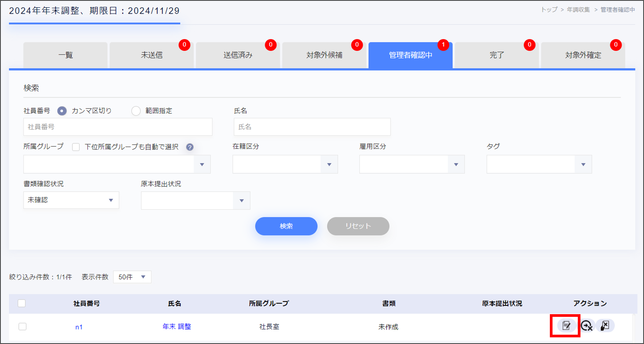Image resolution: width=644 pixels, height=344 pixels.
Task: Open the 対象外候補 tab
Action: click(x=324, y=55)
